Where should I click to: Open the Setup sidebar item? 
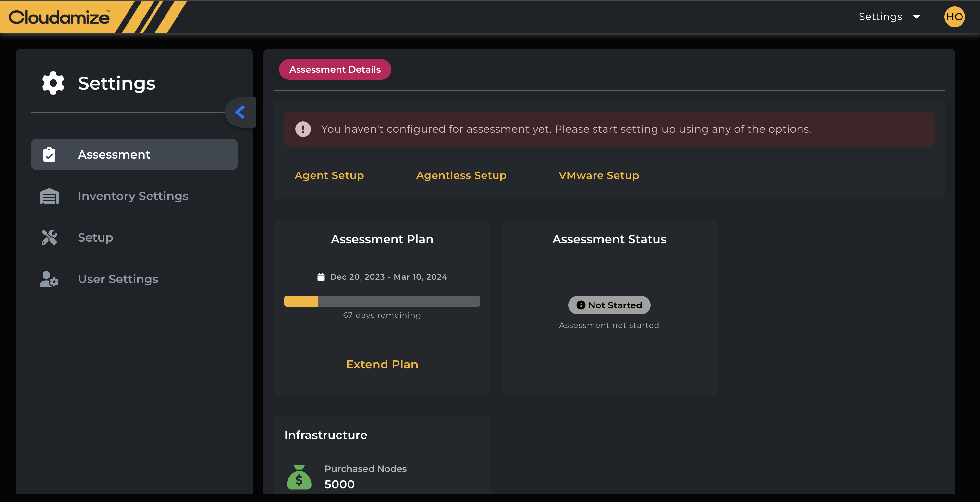pos(95,237)
